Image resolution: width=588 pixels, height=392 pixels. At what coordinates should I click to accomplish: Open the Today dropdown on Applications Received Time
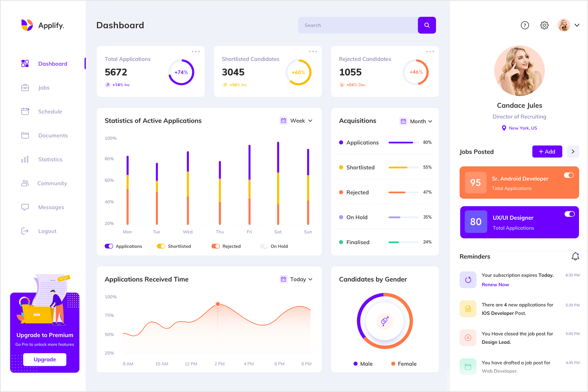(x=296, y=279)
